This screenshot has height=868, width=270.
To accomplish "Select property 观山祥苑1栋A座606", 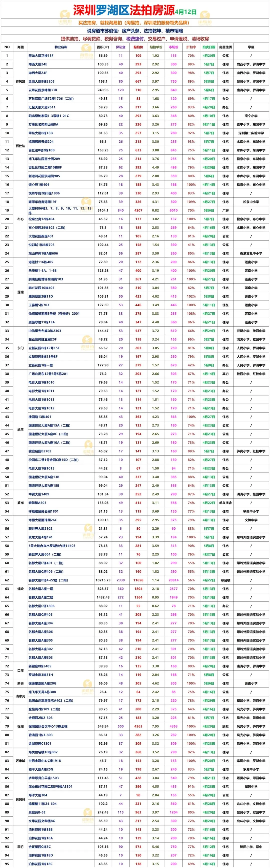I will 43,253.
